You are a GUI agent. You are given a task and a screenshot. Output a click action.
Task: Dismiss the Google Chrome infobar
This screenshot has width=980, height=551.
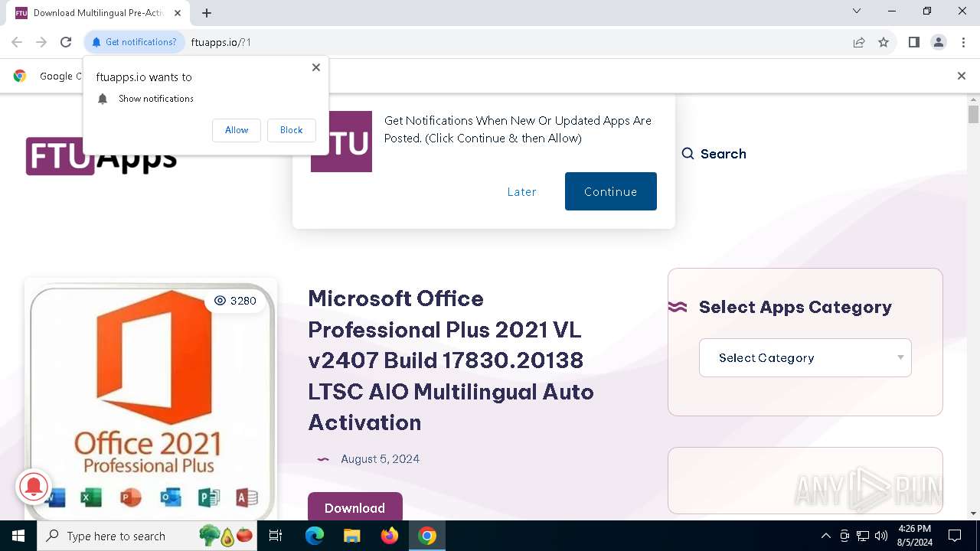(x=962, y=76)
